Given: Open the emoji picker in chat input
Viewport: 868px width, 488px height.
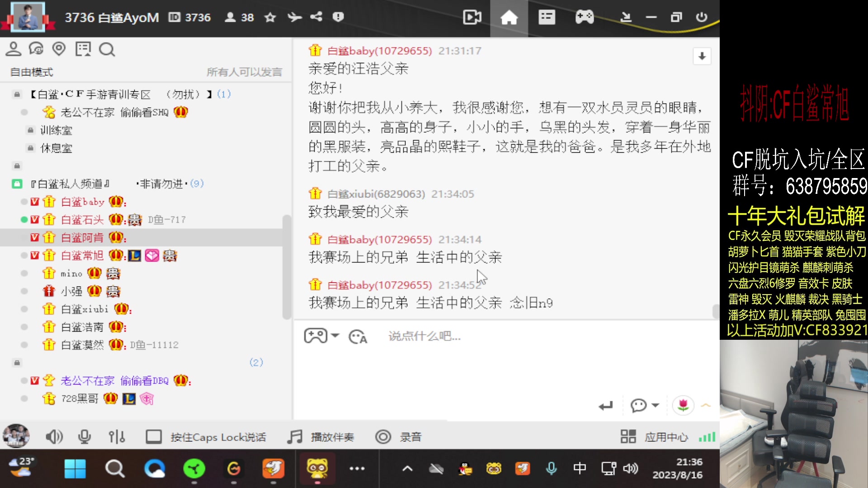Looking at the screenshot, I should coord(358,336).
